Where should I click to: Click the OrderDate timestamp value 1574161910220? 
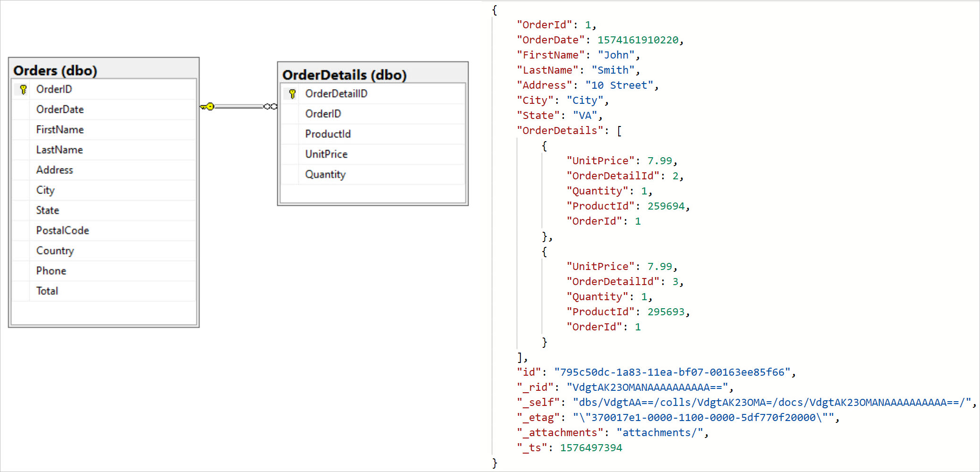[x=638, y=40]
